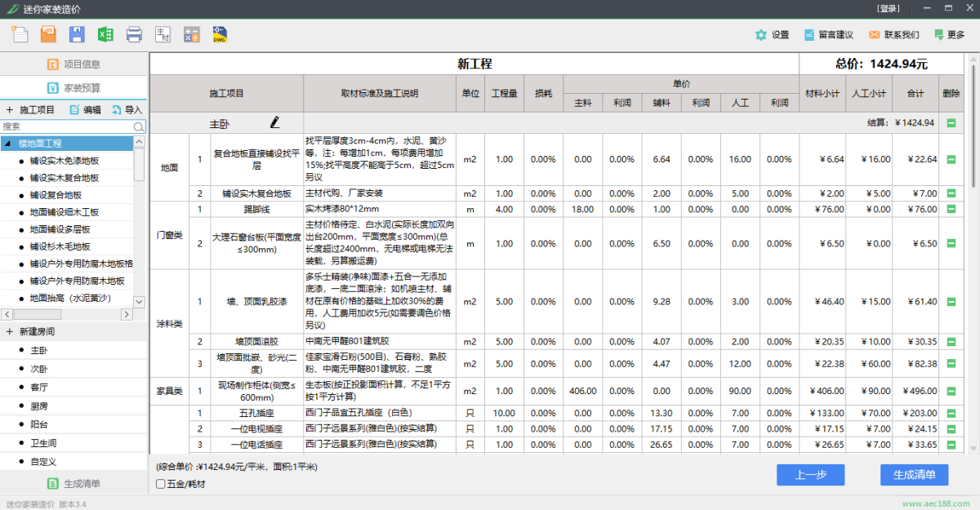980x510 pixels.
Task: Click the blue 生成清单 button at bottom right
Action: click(919, 475)
